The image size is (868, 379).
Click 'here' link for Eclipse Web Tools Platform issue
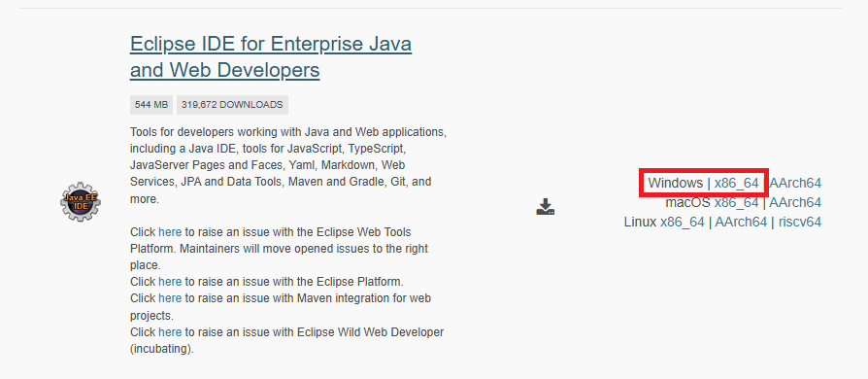tap(170, 231)
